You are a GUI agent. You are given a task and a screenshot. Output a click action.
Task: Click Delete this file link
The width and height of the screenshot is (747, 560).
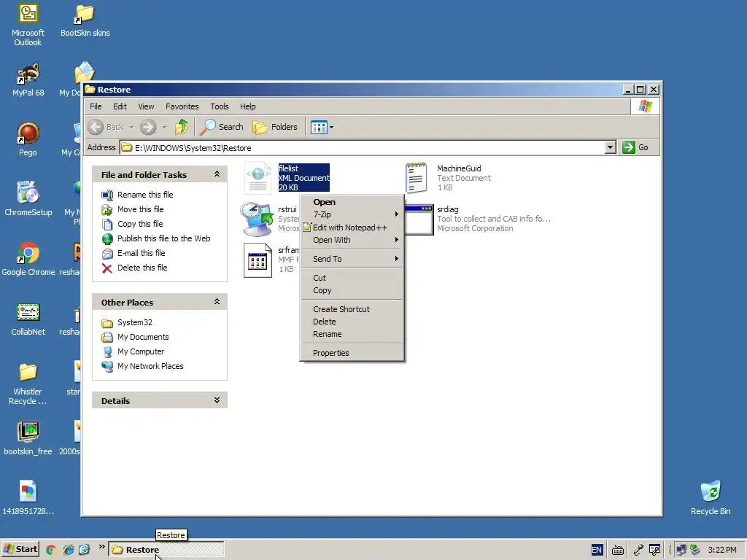click(x=142, y=268)
